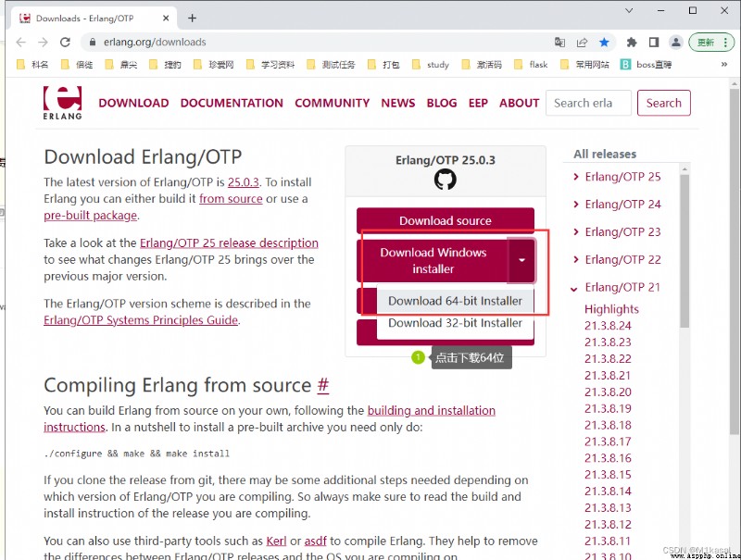The height and width of the screenshot is (560, 741).
Task: Open the Kerl link
Action: [276, 541]
